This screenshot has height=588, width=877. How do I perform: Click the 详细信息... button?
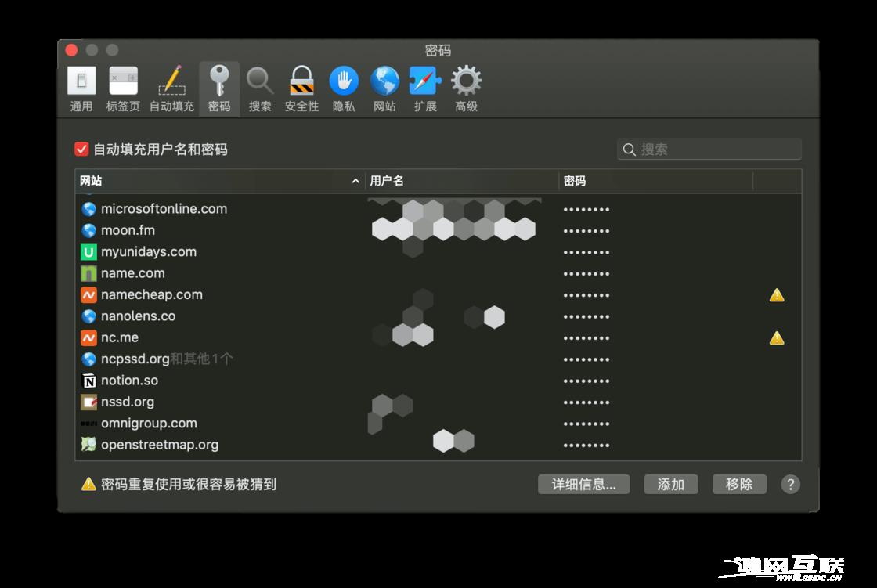(x=583, y=484)
